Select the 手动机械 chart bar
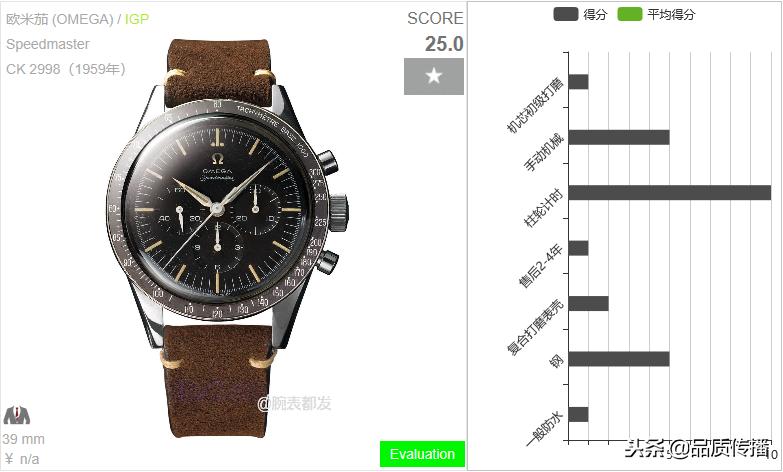Viewport: 783px width, 472px height. (x=619, y=137)
